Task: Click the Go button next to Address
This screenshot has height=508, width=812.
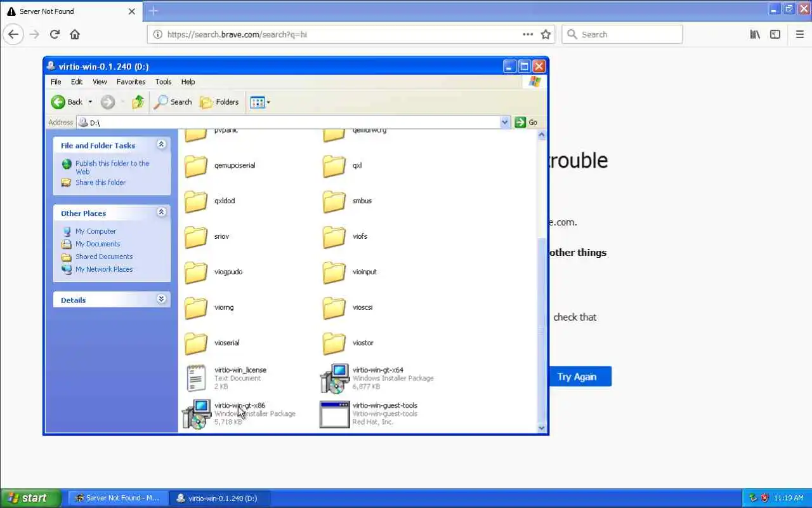Action: [526, 122]
